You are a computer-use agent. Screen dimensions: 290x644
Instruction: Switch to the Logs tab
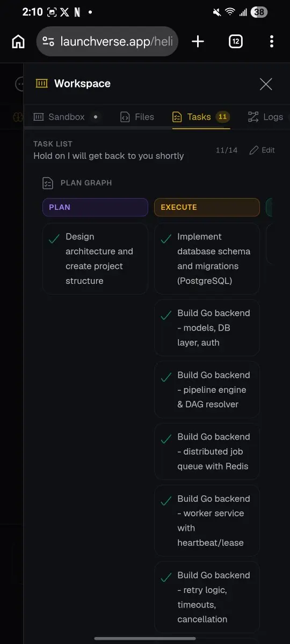(x=265, y=116)
